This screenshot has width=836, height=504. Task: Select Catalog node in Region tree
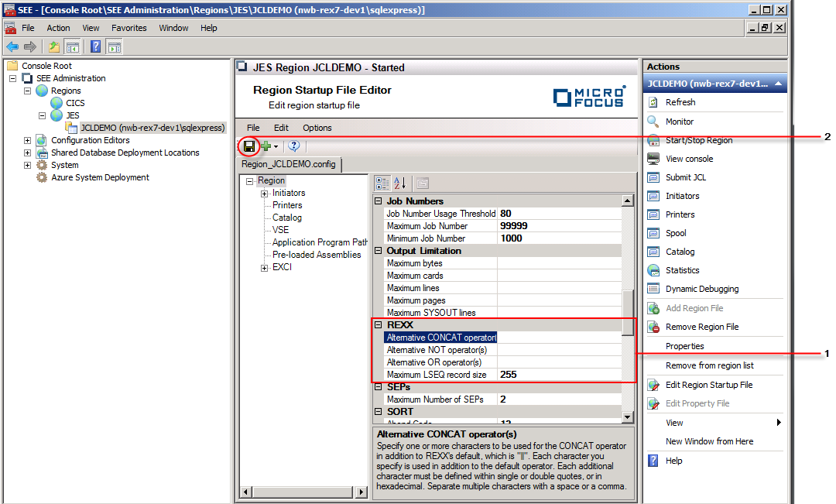[x=287, y=218]
